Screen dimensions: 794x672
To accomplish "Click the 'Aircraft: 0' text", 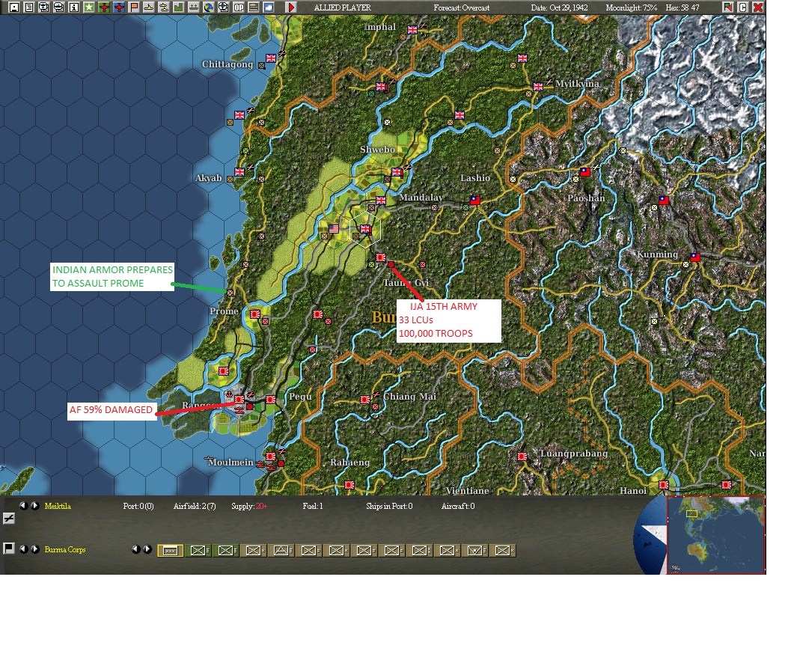I will [458, 506].
